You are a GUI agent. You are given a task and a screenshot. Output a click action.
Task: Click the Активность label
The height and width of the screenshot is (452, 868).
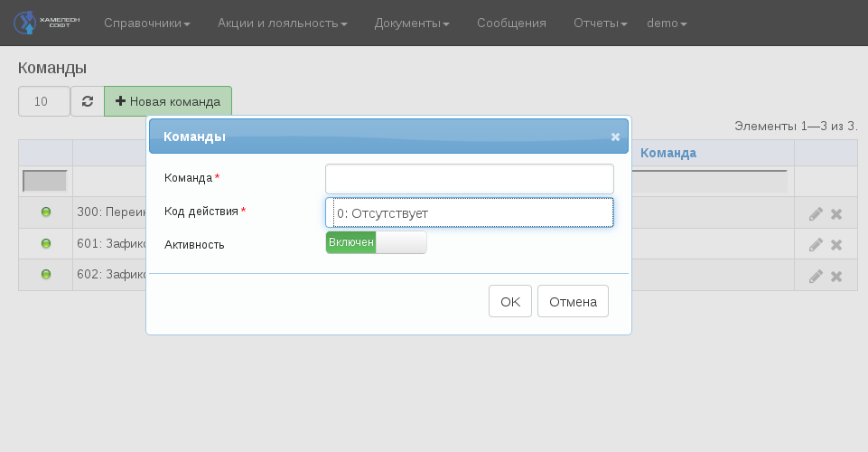coord(194,245)
